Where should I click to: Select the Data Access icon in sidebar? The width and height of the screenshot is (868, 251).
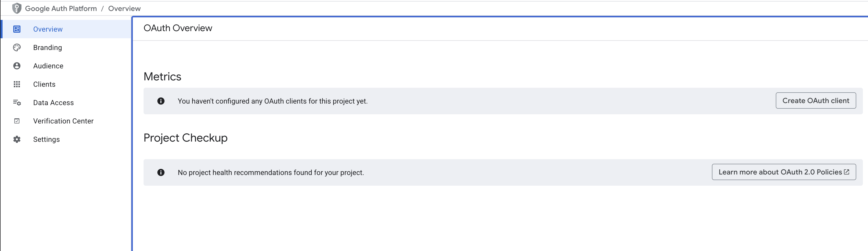17,103
